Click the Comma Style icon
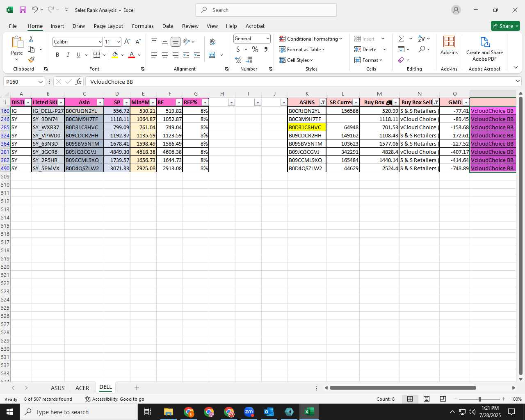The height and width of the screenshot is (420, 525). click(x=266, y=49)
